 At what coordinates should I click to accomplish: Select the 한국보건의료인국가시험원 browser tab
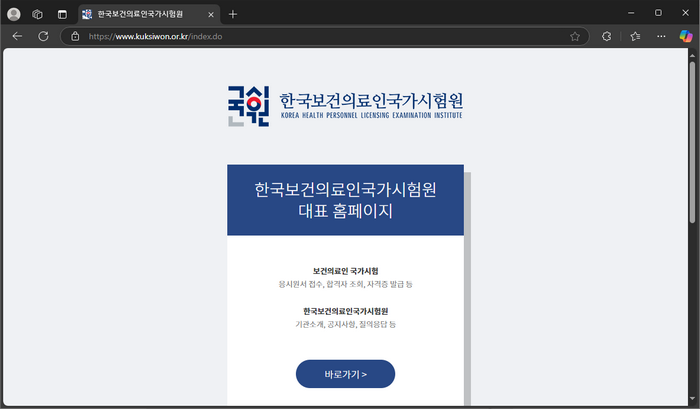149,14
